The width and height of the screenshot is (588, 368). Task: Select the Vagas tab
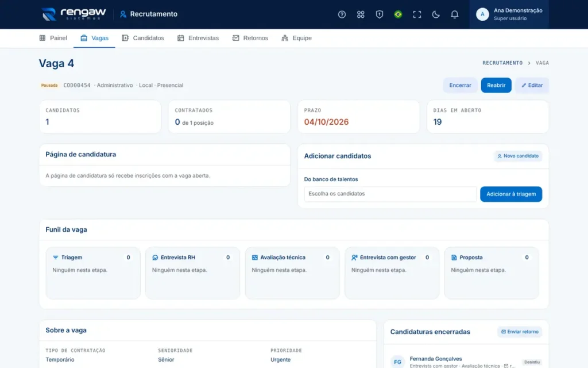[94, 38]
